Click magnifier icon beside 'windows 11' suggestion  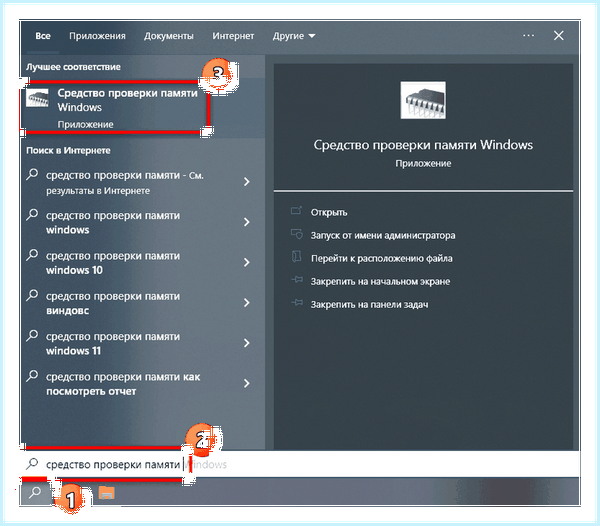coord(32,336)
